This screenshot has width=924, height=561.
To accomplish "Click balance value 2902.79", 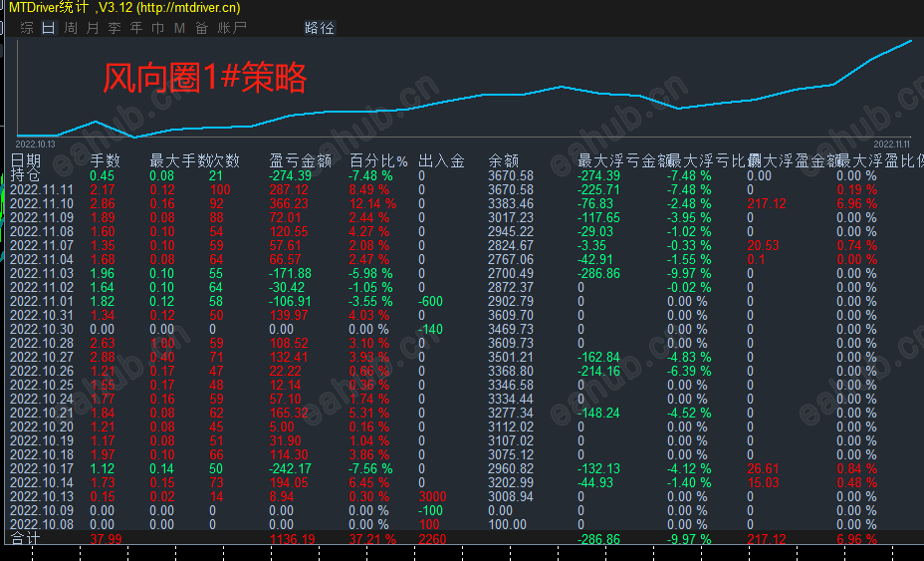I will [x=511, y=302].
